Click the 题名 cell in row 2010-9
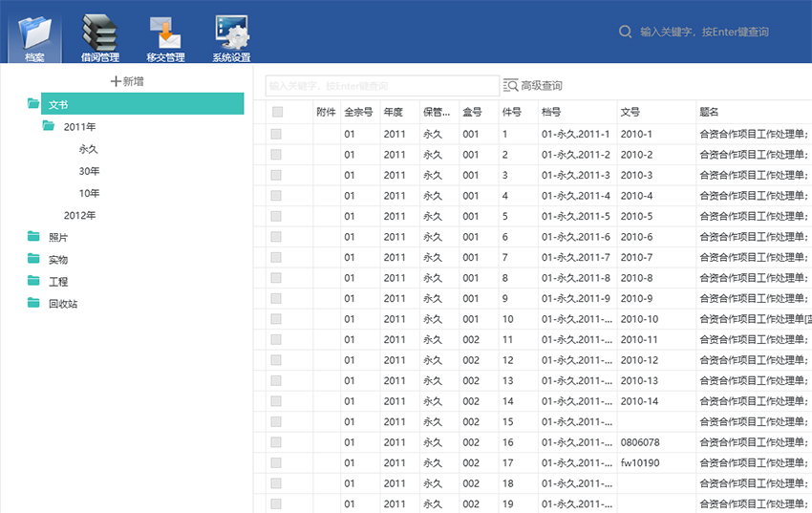 point(754,298)
